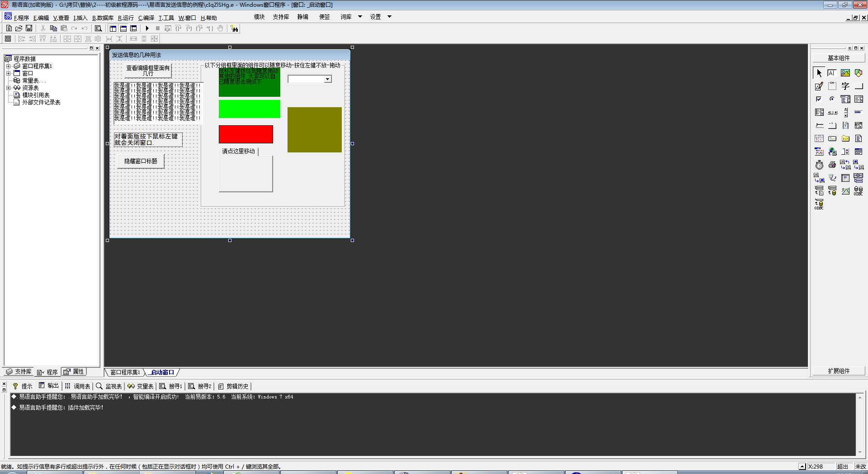
Task: Click the 查看编辑框里面有几行 button
Action: (148, 71)
